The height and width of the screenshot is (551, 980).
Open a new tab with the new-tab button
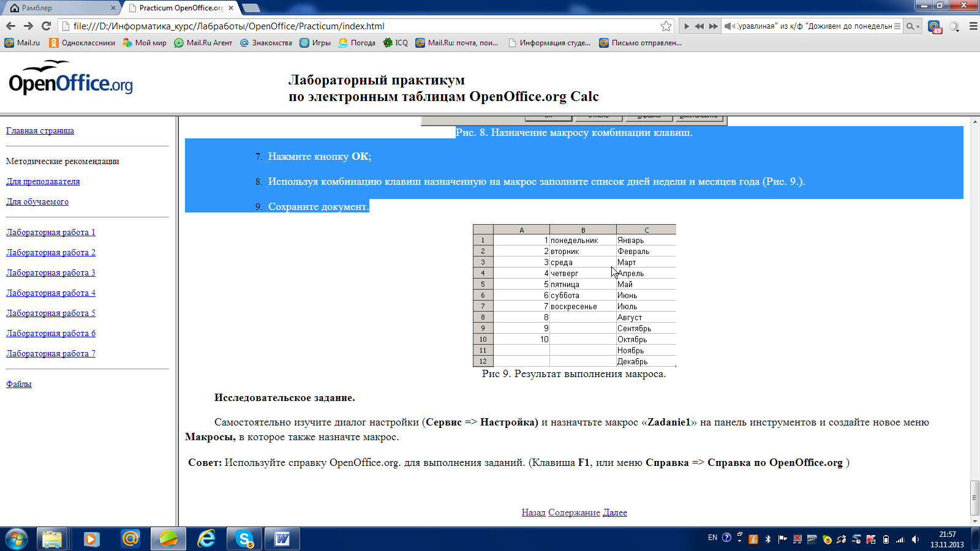click(x=251, y=8)
